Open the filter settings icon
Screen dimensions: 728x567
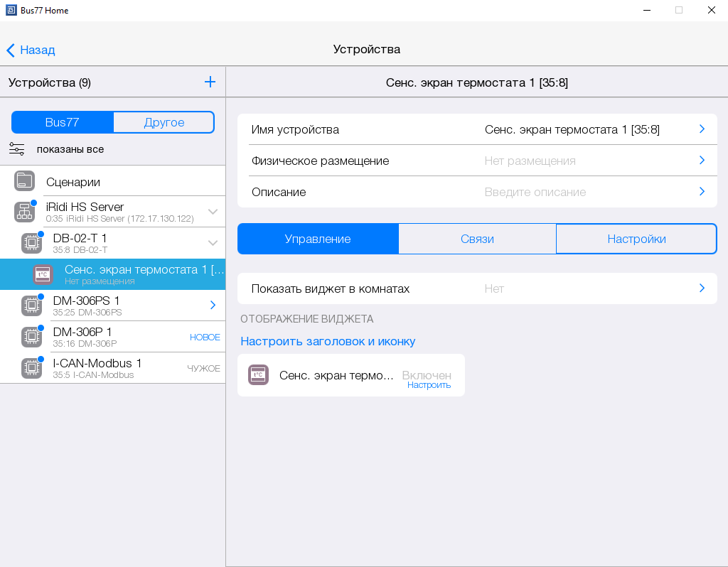(x=17, y=149)
